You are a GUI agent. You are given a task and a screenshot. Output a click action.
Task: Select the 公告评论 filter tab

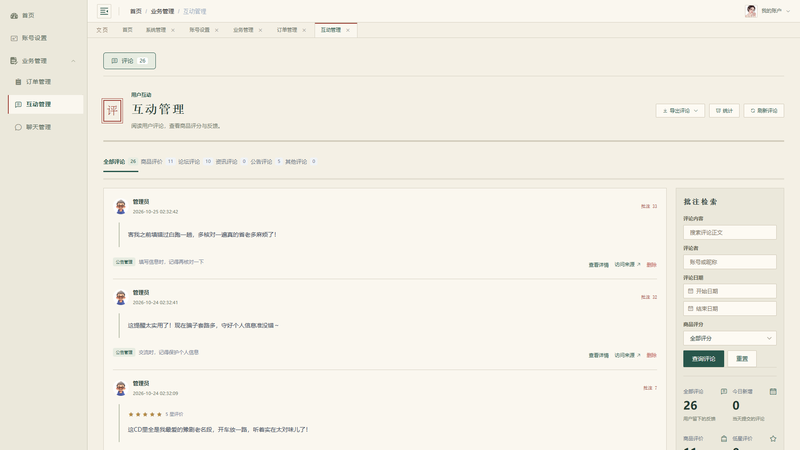266,162
